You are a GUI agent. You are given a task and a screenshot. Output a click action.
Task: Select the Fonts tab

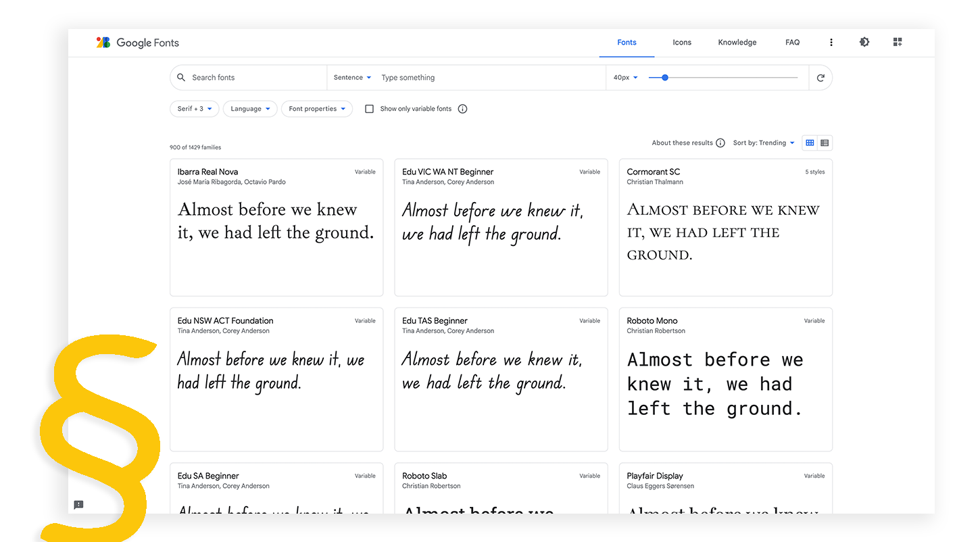(x=627, y=43)
